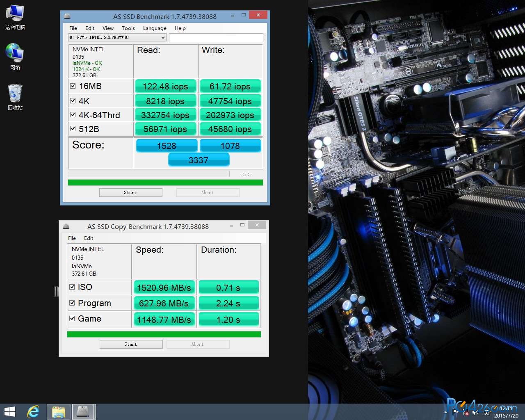Image resolution: width=525 pixels, height=420 pixels.
Task: Open the Language menu
Action: pyautogui.click(x=155, y=28)
